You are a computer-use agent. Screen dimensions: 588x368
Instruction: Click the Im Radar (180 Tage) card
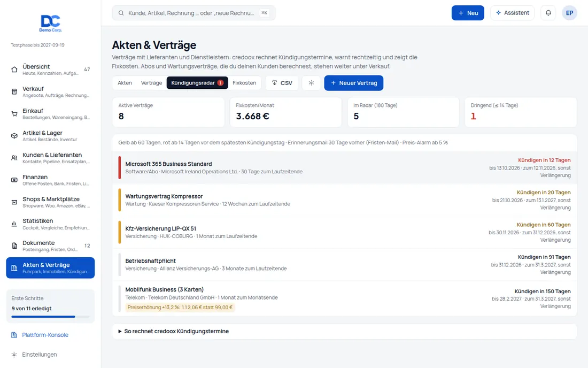click(403, 112)
